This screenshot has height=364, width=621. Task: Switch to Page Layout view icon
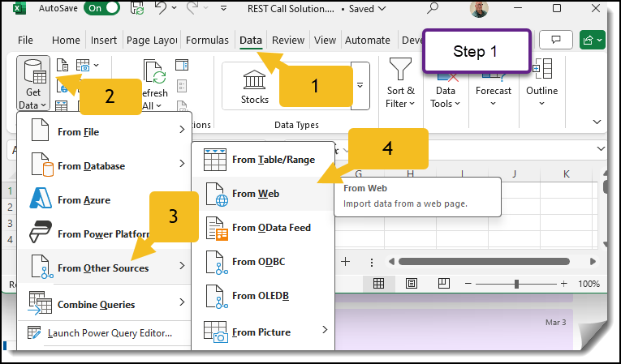pos(411,283)
